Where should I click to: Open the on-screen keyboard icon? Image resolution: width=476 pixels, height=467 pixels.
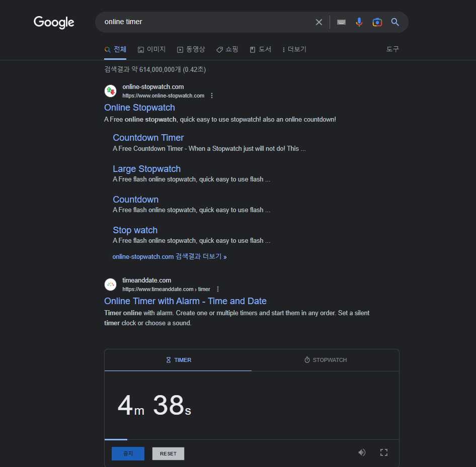point(341,22)
